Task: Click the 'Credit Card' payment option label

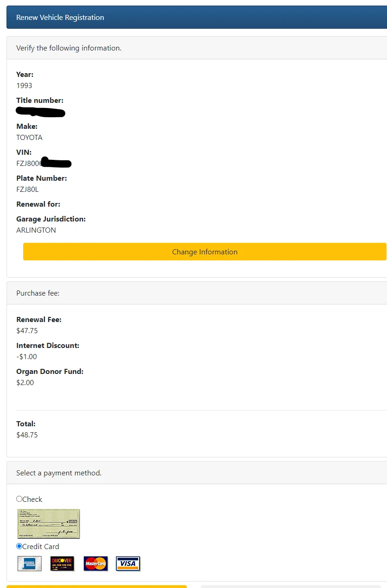Action: click(41, 546)
